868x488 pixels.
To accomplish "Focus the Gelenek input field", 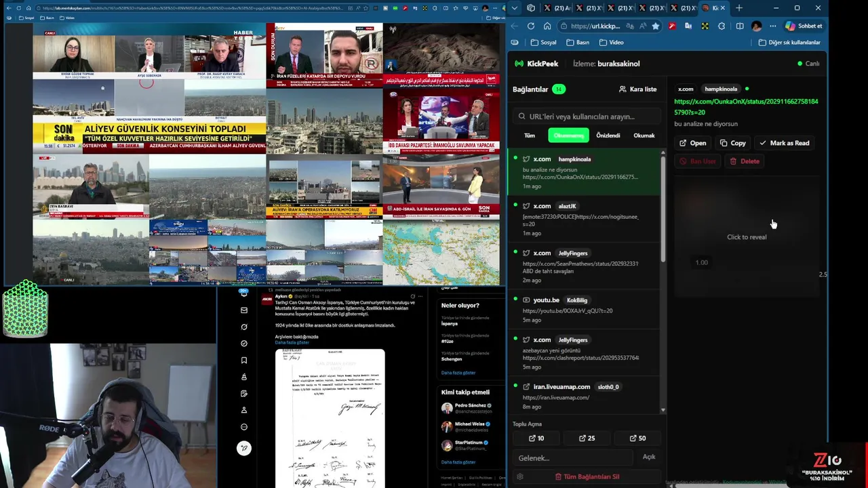I will [573, 457].
